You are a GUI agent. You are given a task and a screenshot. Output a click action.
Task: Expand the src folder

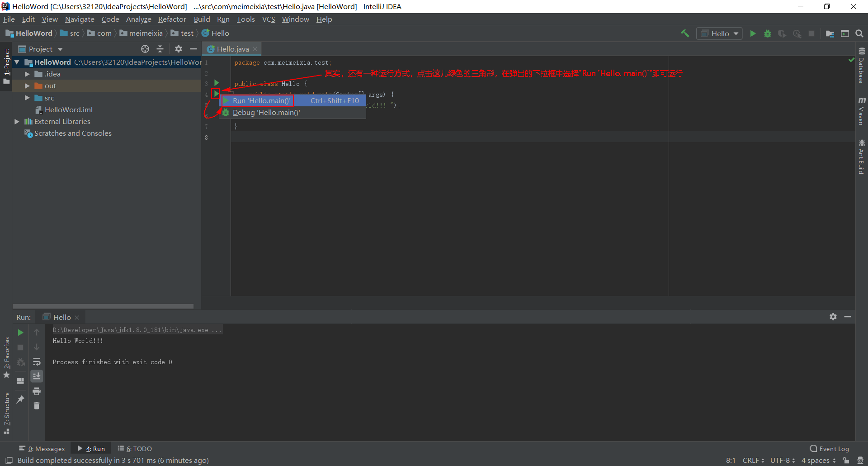coord(27,98)
